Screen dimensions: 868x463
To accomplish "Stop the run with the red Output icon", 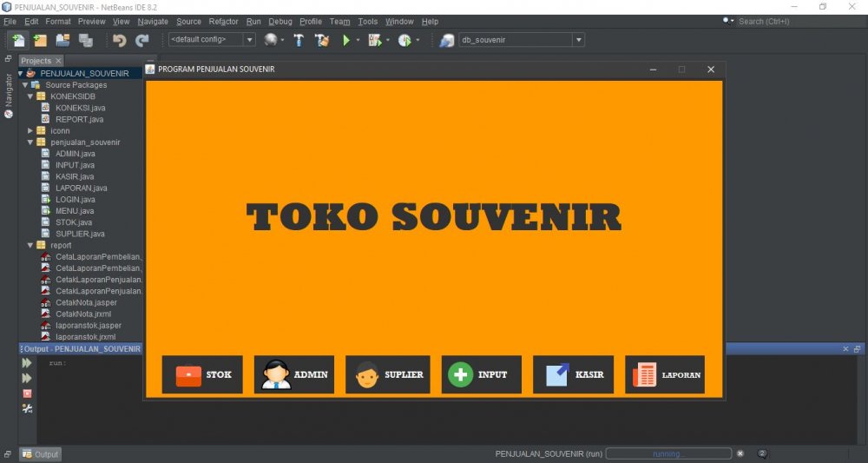I will [27, 394].
